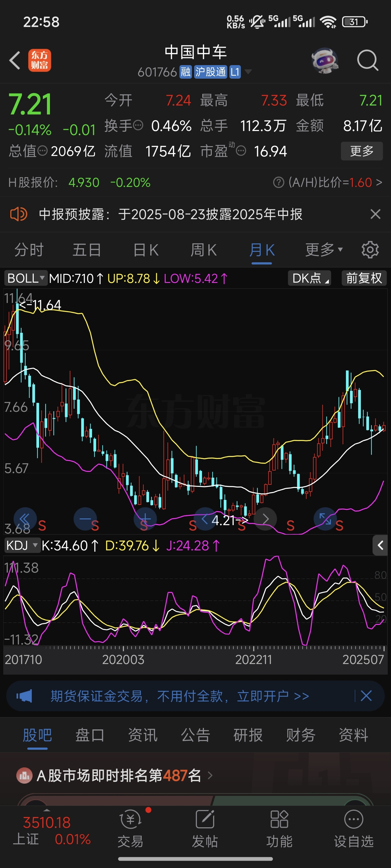391x868 pixels.
Task: Tap the A/H ratio question mark icon
Action: point(278,183)
